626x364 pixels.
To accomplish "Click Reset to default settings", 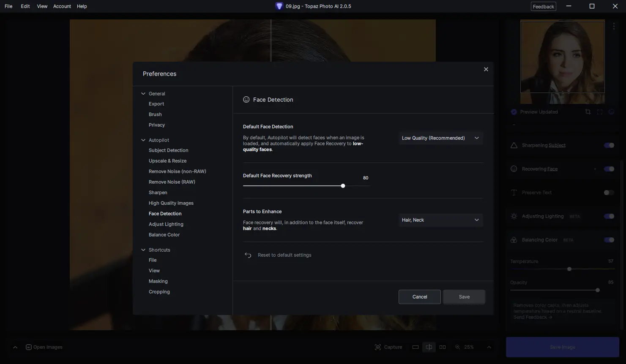I will click(284, 255).
